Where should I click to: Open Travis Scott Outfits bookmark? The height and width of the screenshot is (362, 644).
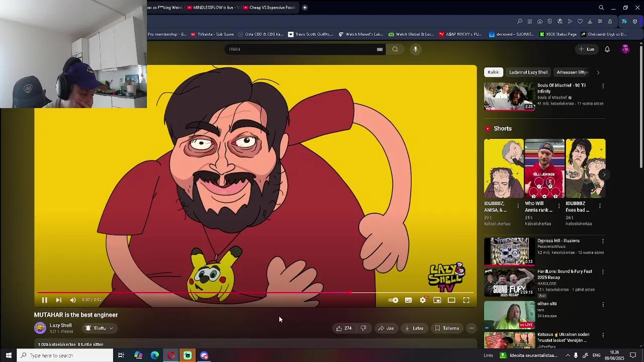tap(310, 34)
